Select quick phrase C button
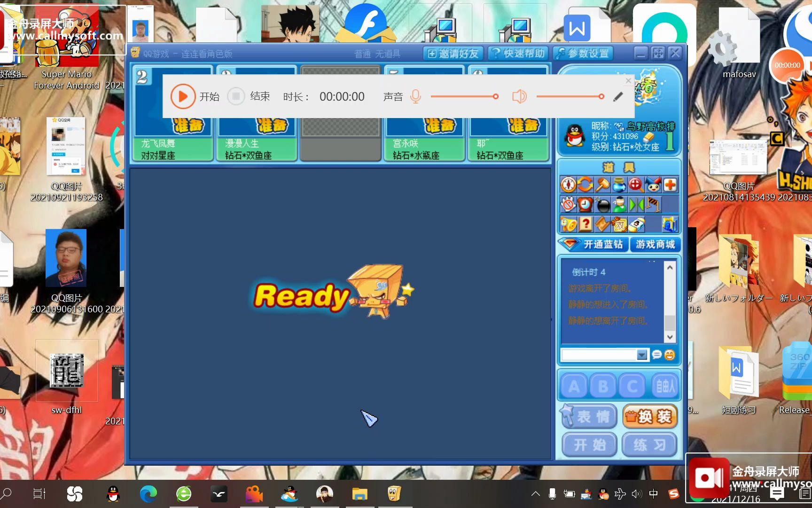This screenshot has height=508, width=812. tap(632, 386)
